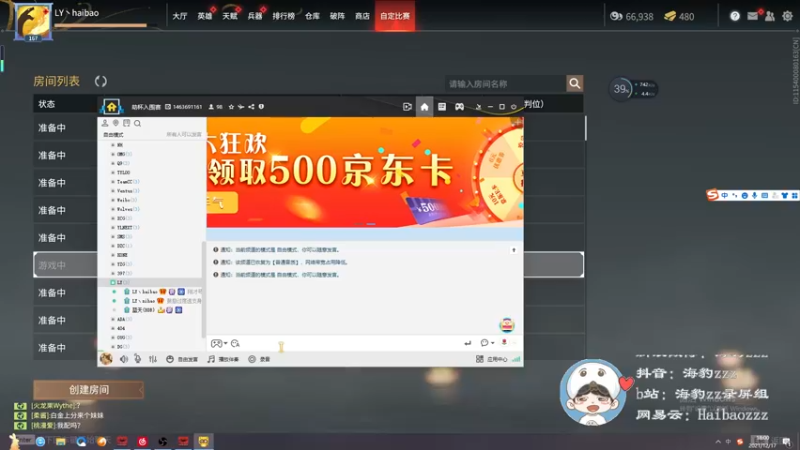Select user LY丶haibao in channel tree
Viewport: 800px width, 450px height.
tap(144, 292)
